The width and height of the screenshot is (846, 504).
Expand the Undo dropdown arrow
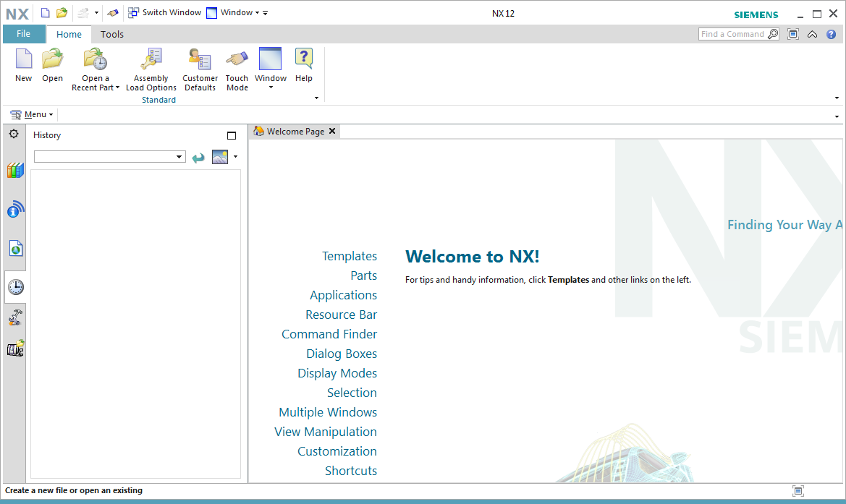96,13
